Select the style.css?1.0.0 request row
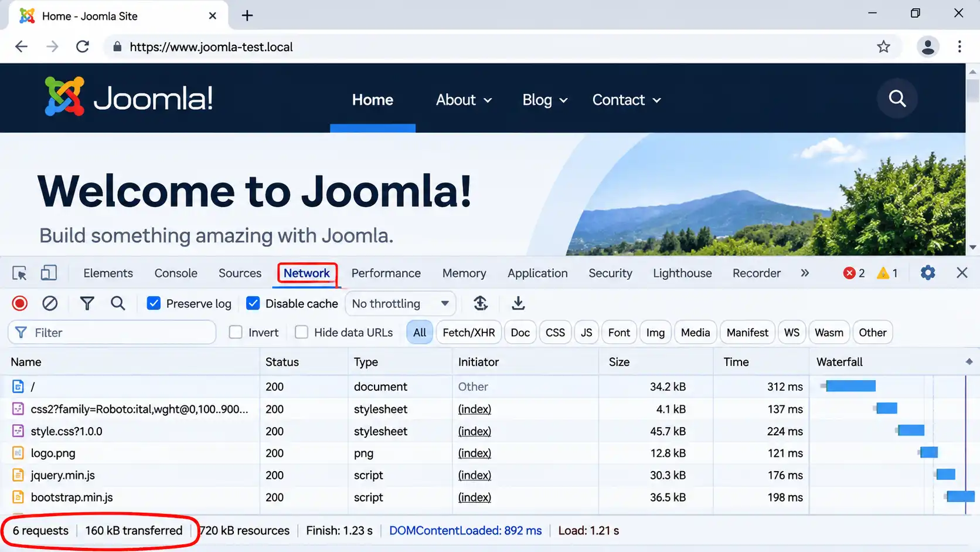The width and height of the screenshot is (980, 552). coord(490,431)
